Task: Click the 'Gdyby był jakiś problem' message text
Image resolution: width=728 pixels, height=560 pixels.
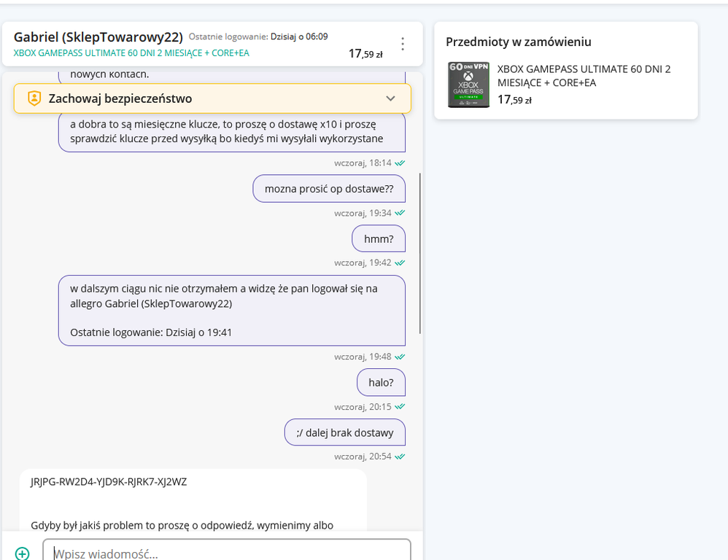Action: pyautogui.click(x=182, y=526)
